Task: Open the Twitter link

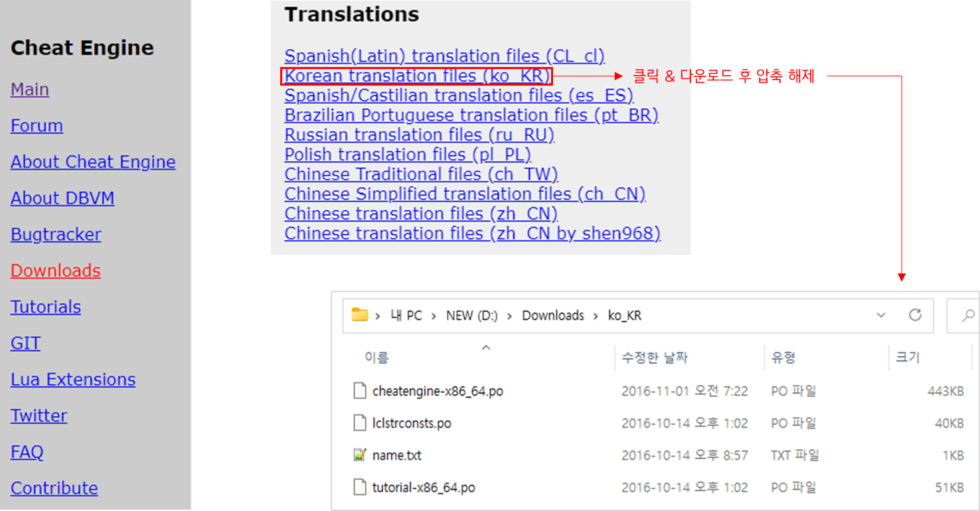Action: 39,415
